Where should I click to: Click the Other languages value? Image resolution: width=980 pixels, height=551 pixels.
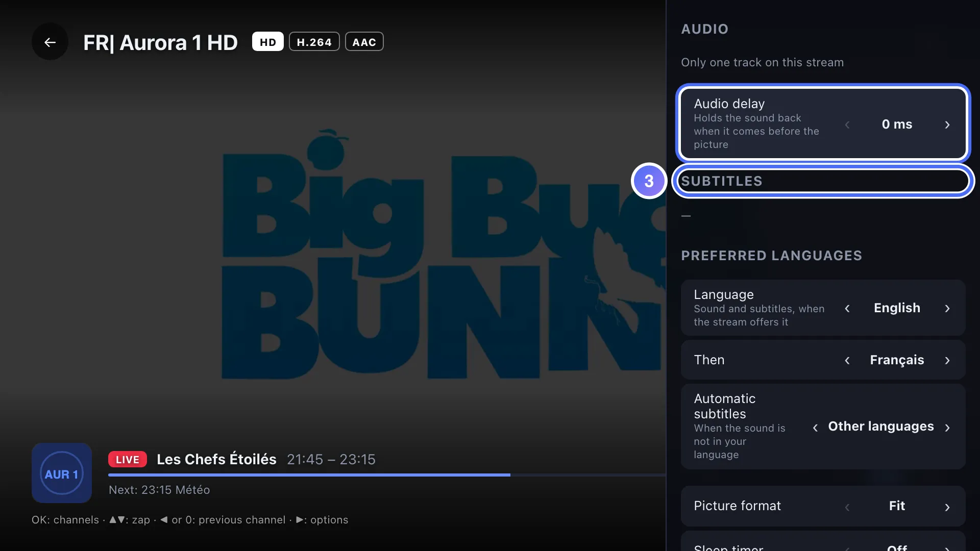point(880,426)
